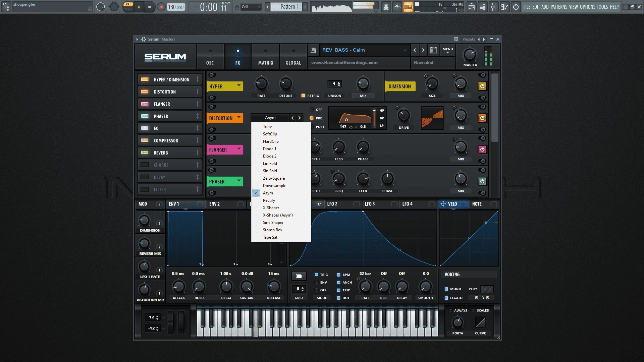This screenshot has width=644, height=362.
Task: Click the FX rack vertical scrollbar
Action: coord(494,107)
